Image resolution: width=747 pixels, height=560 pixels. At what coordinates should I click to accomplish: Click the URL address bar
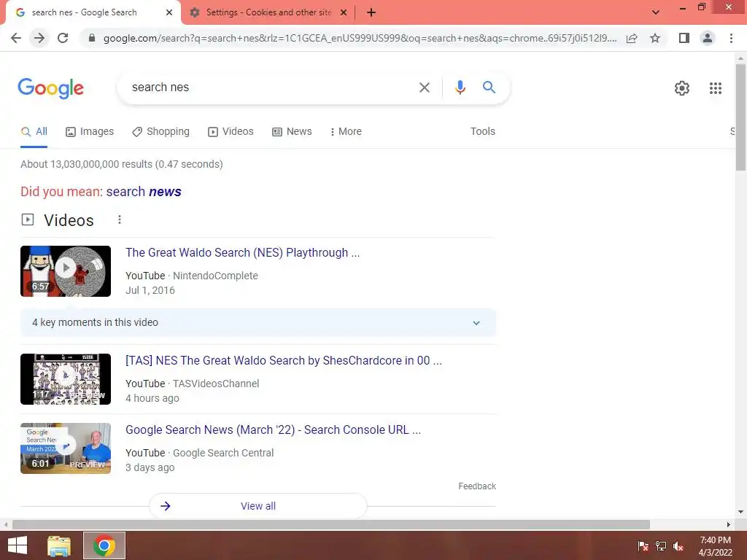(360, 38)
